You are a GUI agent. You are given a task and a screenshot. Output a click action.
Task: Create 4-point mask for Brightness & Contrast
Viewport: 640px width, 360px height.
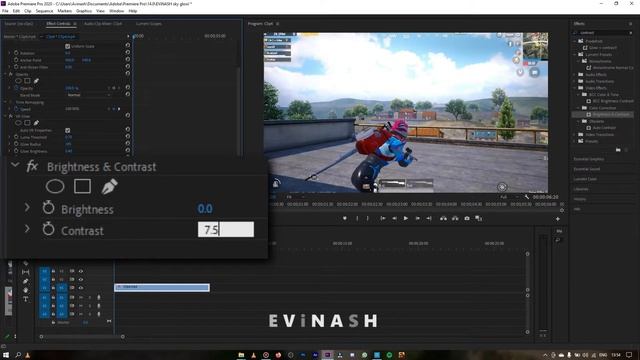pyautogui.click(x=82, y=186)
